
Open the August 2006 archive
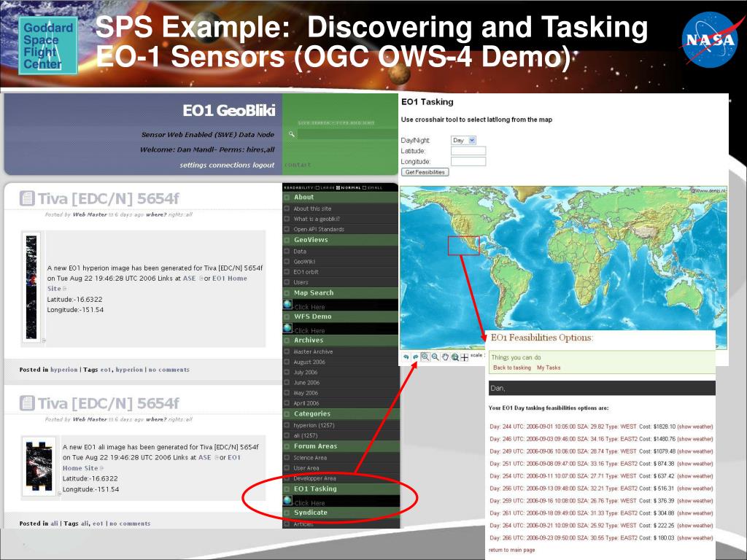click(309, 362)
